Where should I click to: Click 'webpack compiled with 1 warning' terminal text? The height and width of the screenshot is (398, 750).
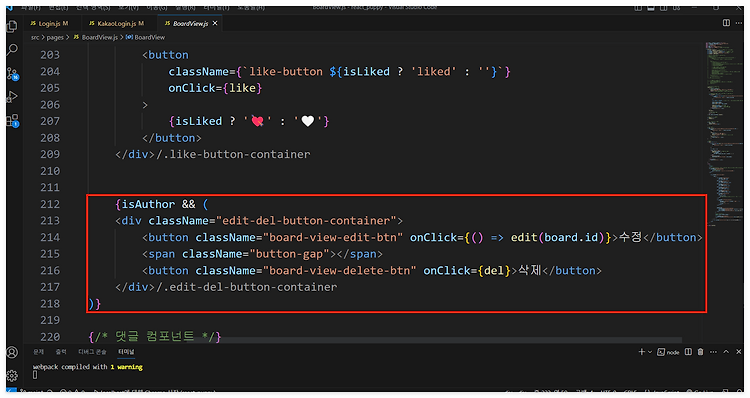(88, 367)
